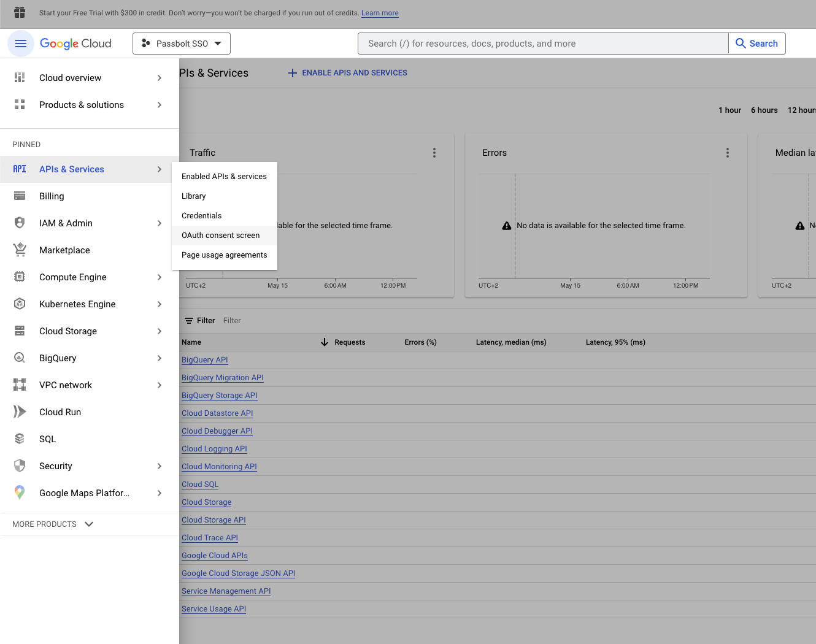
Task: Expand the BigQuery chevron
Action: (160, 358)
